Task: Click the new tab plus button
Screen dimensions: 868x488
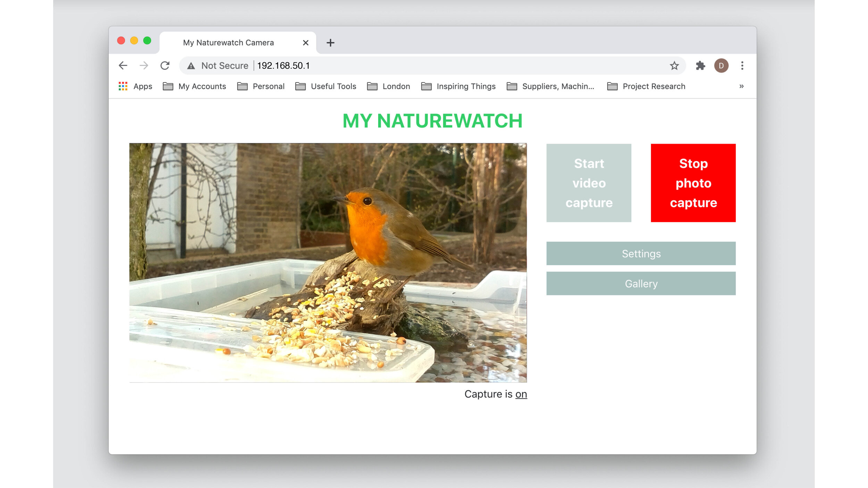Action: tap(330, 42)
